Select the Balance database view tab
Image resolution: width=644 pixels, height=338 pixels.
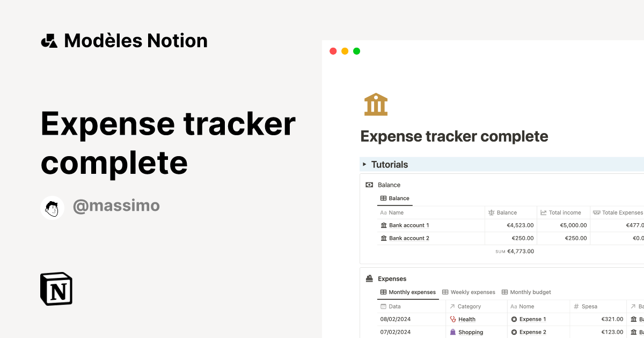395,198
